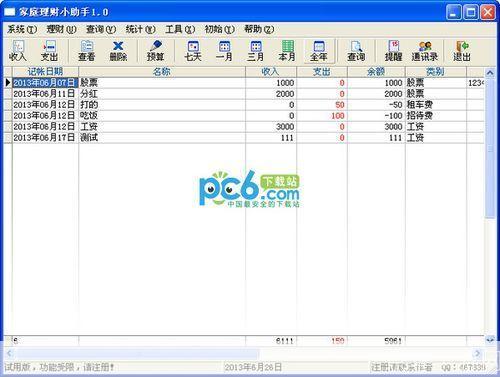This screenshot has height=377, width=500.
Task: Click the 类别 category column header
Action: 435,71
